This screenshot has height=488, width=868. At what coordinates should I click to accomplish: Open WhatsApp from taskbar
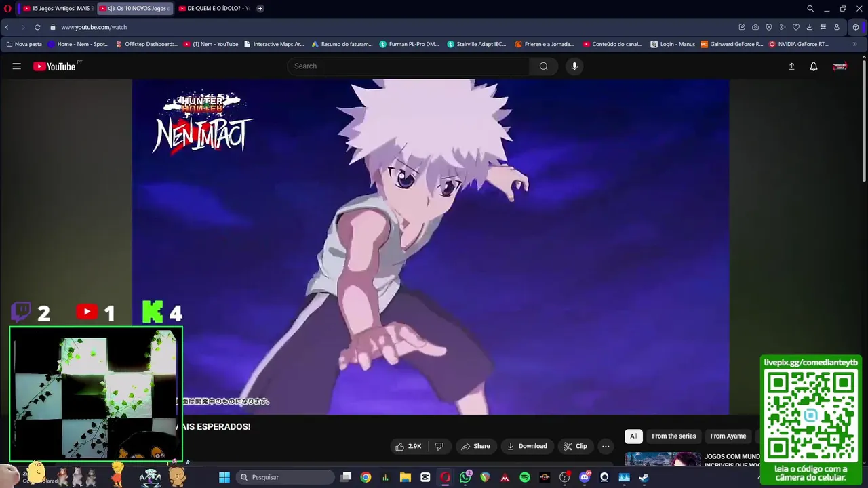click(x=465, y=477)
